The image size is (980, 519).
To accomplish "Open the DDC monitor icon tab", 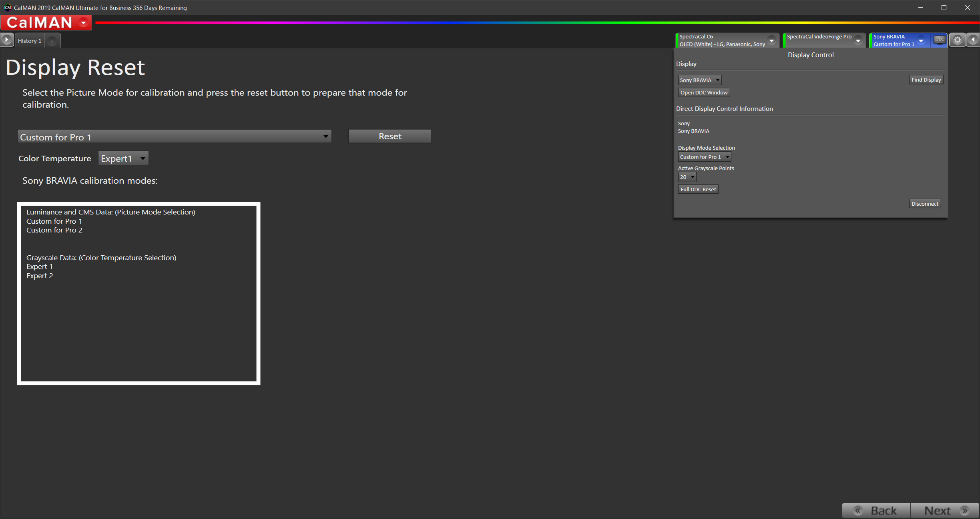I will [939, 40].
